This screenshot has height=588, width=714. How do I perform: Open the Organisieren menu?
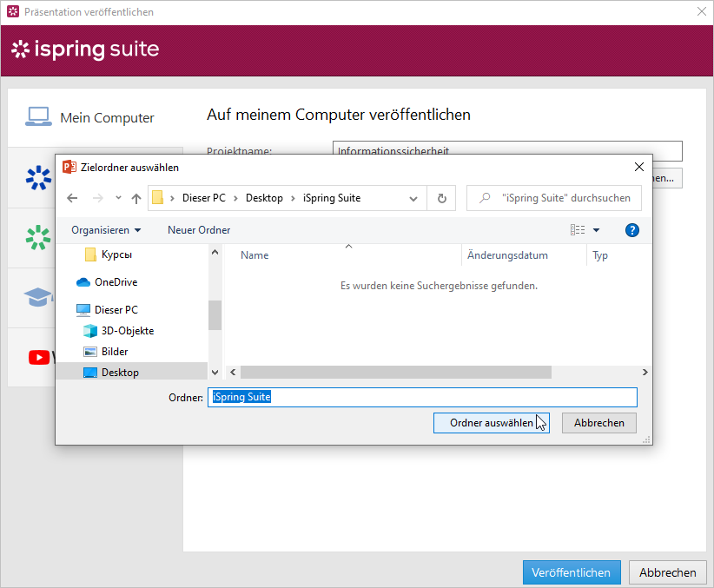(106, 230)
